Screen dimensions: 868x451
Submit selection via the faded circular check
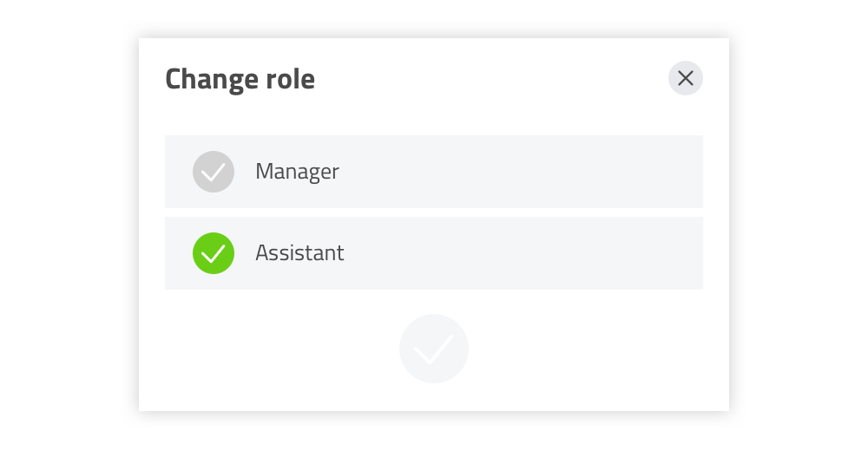(434, 349)
